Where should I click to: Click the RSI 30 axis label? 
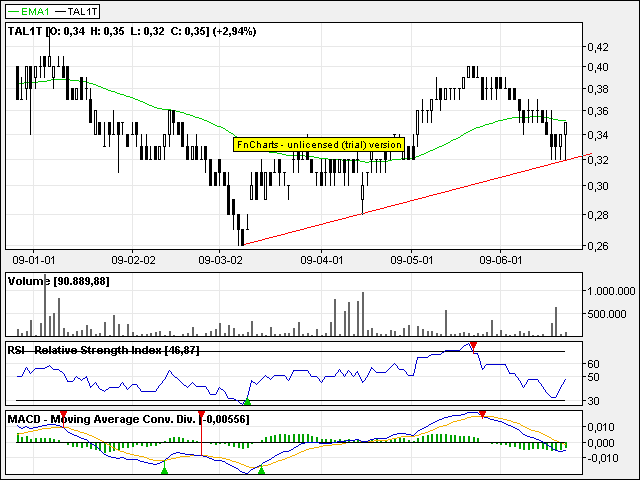(593, 401)
